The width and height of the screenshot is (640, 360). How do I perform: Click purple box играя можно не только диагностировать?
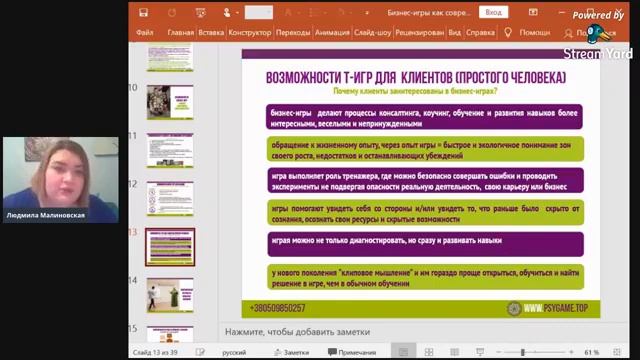tap(425, 244)
